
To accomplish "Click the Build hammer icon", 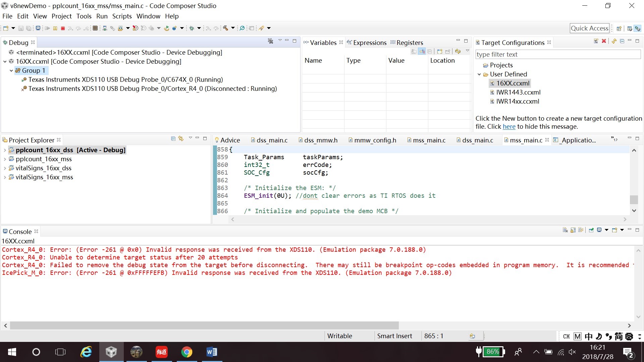I will tap(225, 28).
